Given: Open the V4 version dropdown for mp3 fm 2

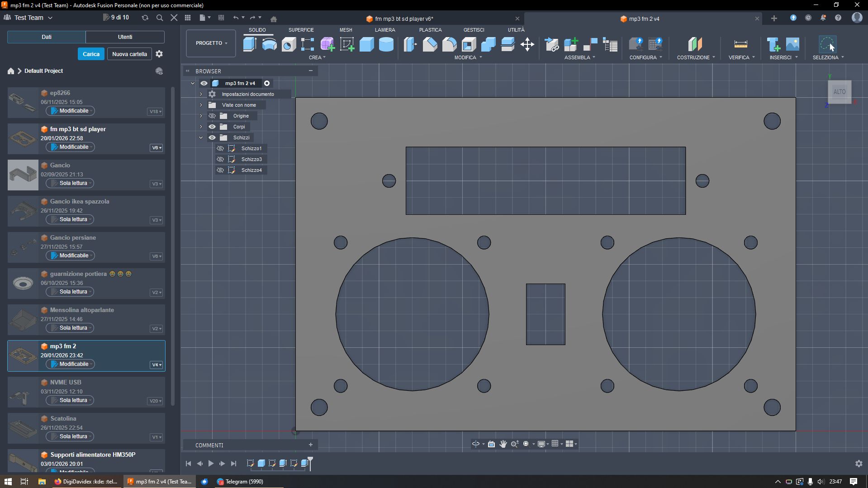Looking at the screenshot, I should 157,365.
